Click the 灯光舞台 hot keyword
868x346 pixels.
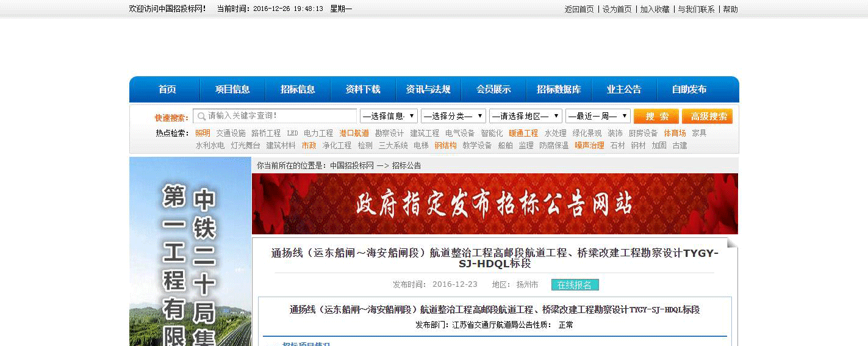tap(245, 146)
